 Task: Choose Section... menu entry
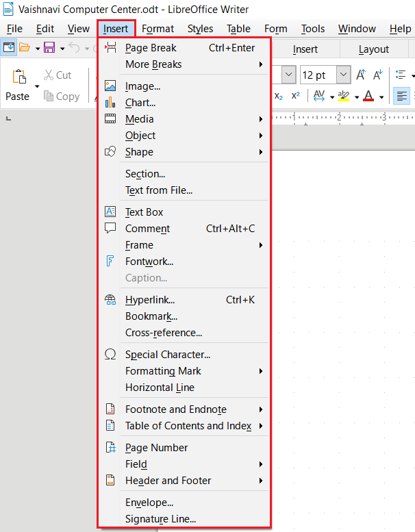(145, 174)
